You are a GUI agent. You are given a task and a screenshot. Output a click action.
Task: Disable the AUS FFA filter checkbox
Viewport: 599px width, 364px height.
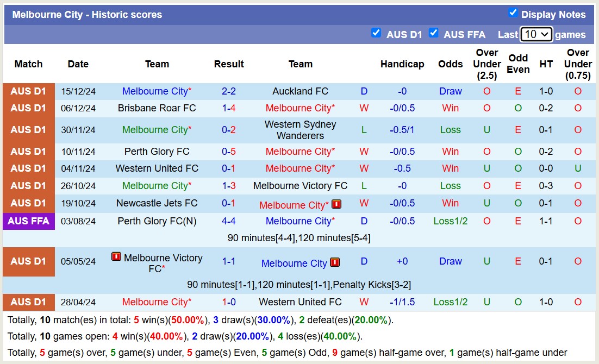tap(434, 33)
